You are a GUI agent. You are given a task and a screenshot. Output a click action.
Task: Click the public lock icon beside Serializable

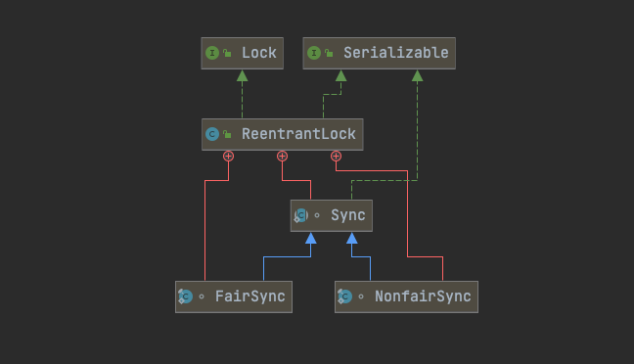(x=329, y=53)
